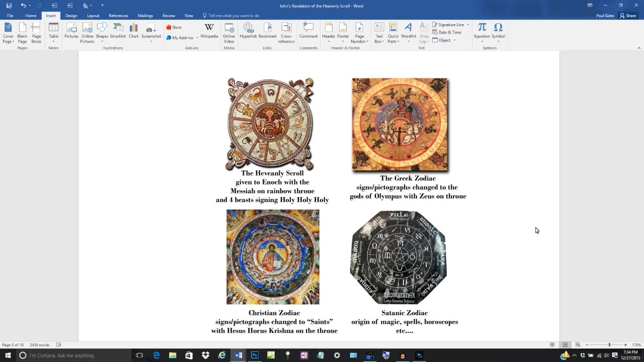Undo the last action

click(x=23, y=6)
